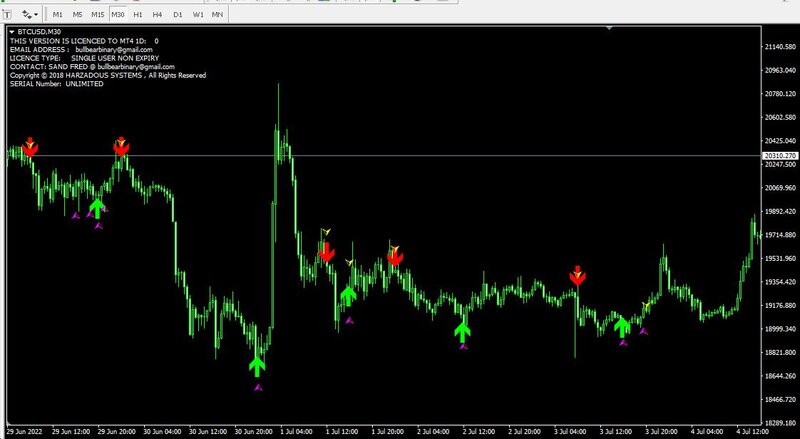Screen dimensions: 800x439
Task: Click price scale value 18821.800
Action: (781, 352)
